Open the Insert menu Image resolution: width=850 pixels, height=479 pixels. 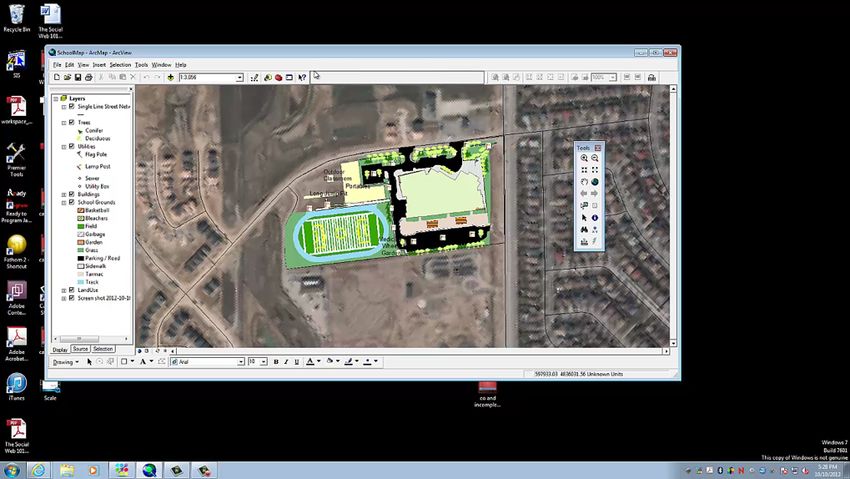point(99,64)
